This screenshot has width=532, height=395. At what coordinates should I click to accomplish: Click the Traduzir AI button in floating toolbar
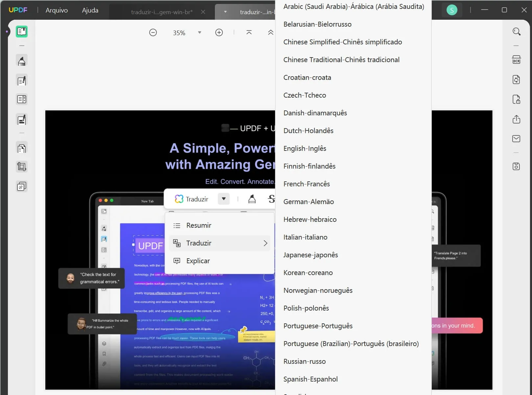point(192,199)
